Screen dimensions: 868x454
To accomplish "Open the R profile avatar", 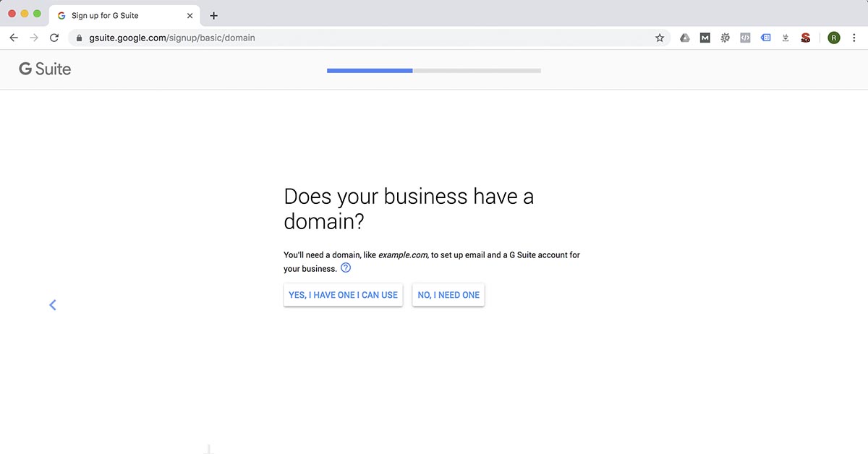I will tap(833, 38).
